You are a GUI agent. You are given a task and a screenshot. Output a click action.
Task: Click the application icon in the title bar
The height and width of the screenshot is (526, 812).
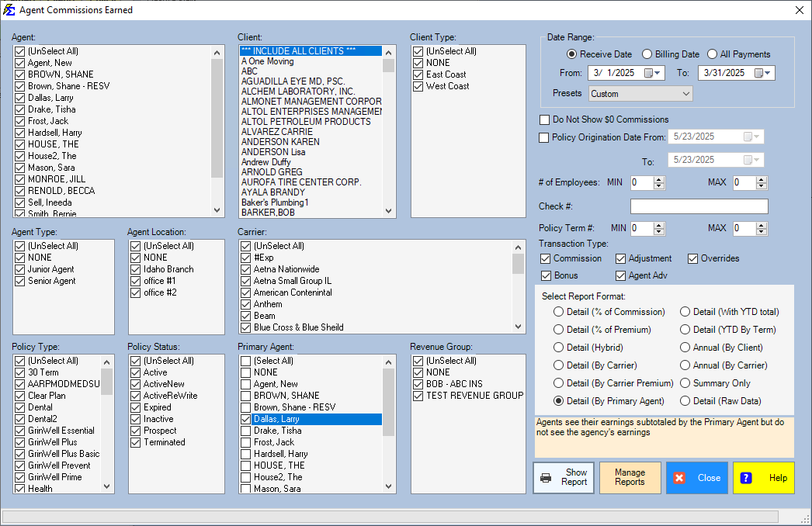(10, 10)
